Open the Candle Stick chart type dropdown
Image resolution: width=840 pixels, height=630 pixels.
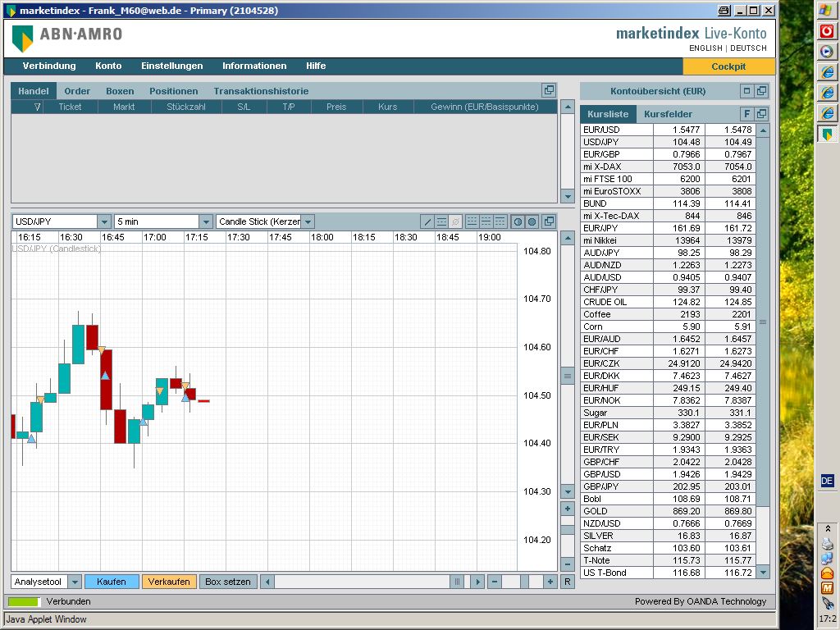pos(308,221)
